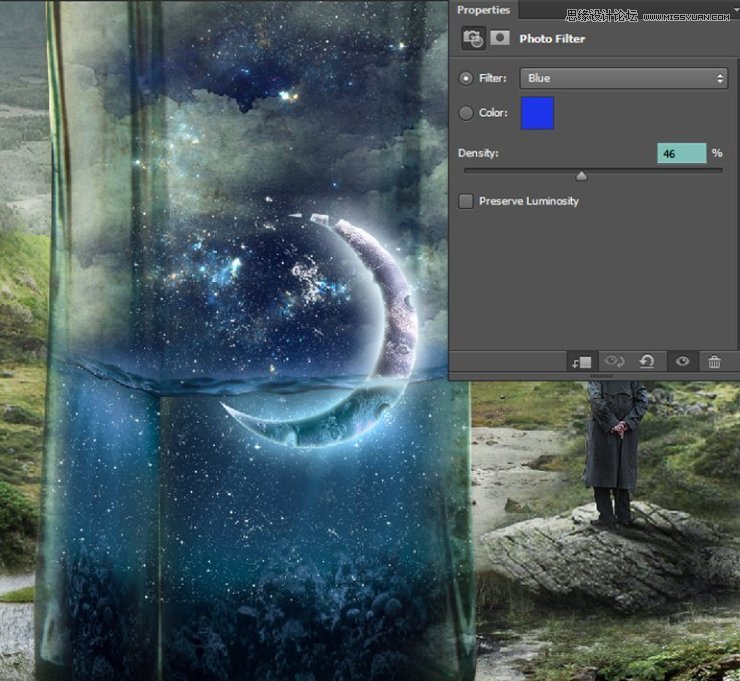Delete adjustment layer trash icon
Image resolution: width=740 pixels, height=681 pixels.
pos(714,362)
